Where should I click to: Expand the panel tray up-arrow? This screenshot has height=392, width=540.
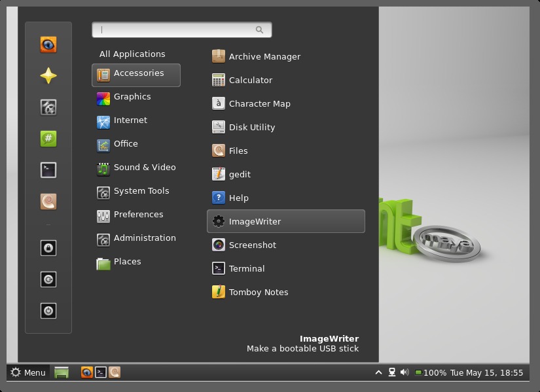point(378,372)
